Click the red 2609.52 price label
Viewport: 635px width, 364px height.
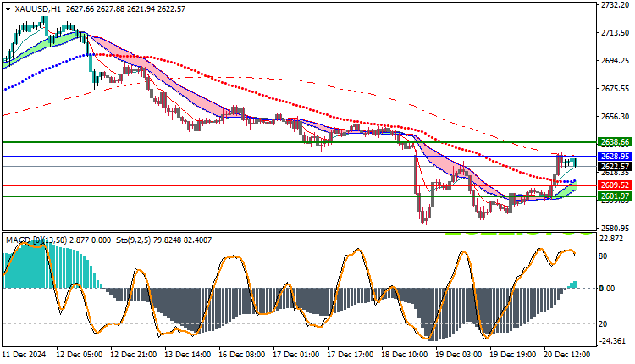point(615,185)
